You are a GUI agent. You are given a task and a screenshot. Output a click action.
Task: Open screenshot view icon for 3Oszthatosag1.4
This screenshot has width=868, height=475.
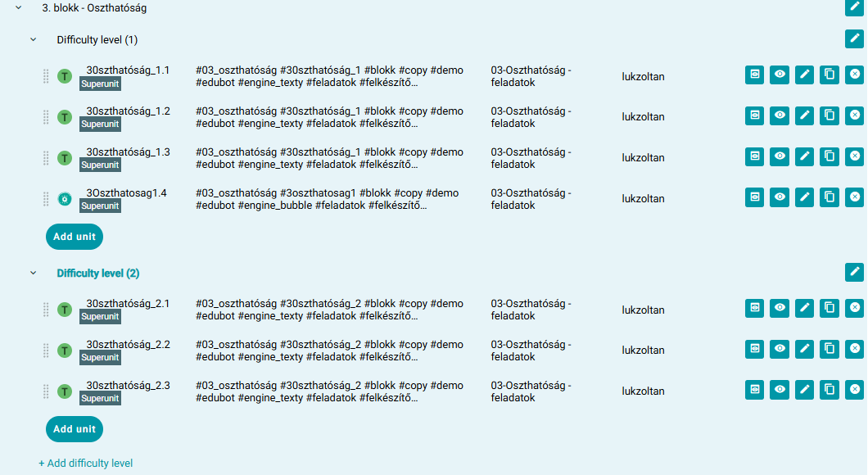coord(754,197)
